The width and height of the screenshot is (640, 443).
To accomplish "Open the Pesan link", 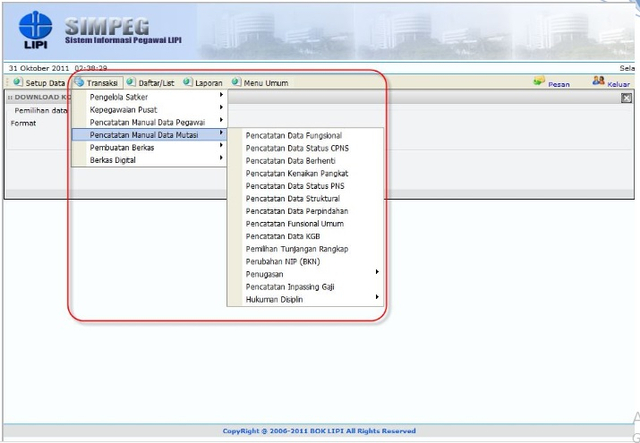I will click(x=559, y=85).
